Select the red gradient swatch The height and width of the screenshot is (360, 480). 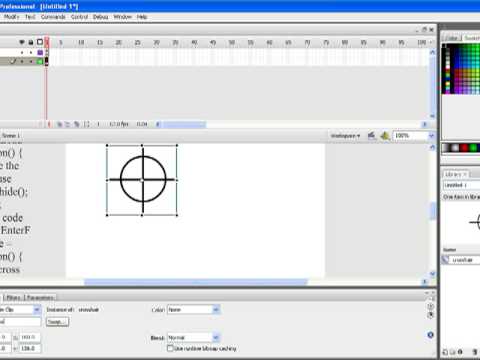click(x=464, y=148)
